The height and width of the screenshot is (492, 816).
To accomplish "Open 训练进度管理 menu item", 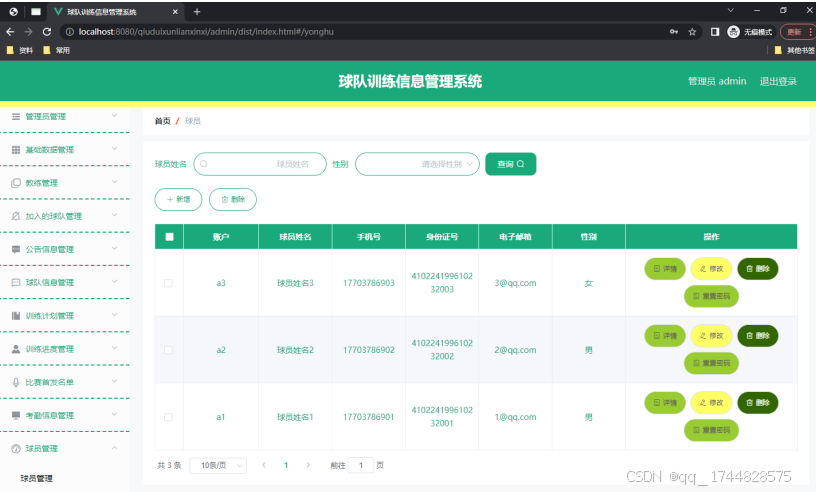I will pos(65,349).
